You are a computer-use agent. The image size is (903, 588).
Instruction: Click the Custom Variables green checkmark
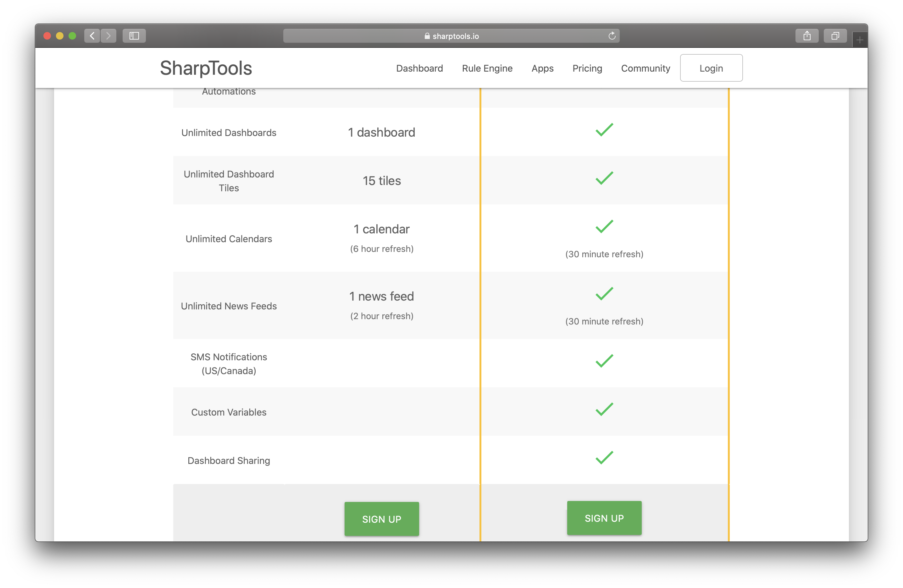point(604,410)
